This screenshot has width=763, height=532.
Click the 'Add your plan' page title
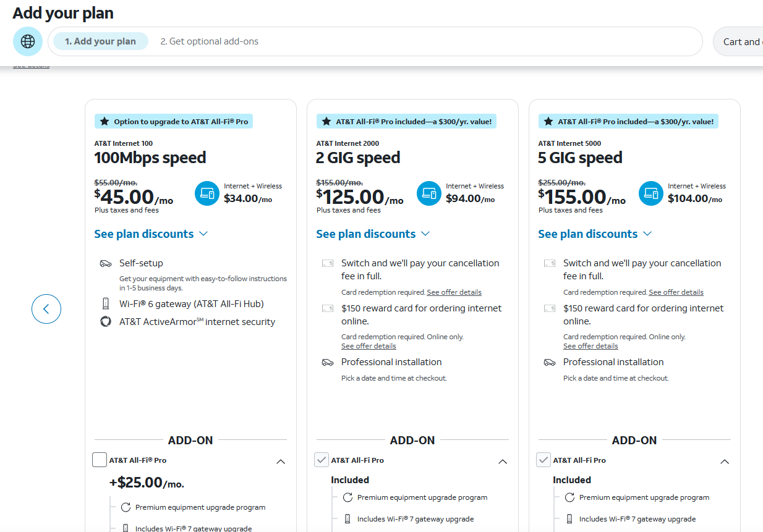[x=63, y=14]
